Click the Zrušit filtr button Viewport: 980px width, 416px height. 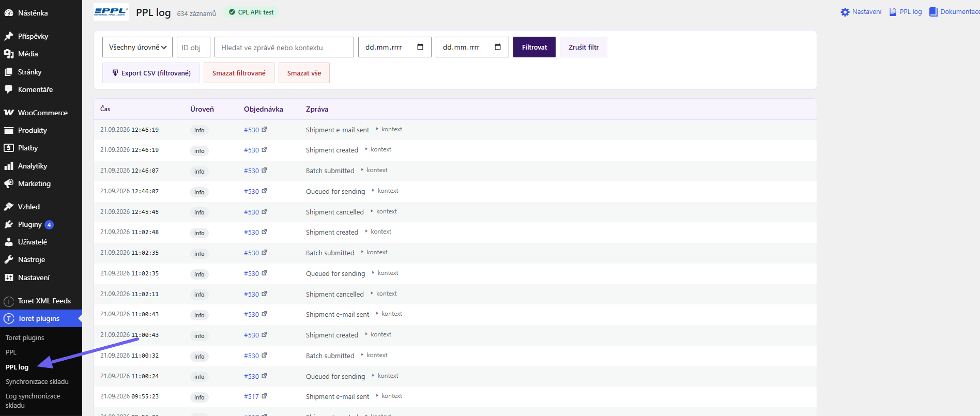click(584, 47)
